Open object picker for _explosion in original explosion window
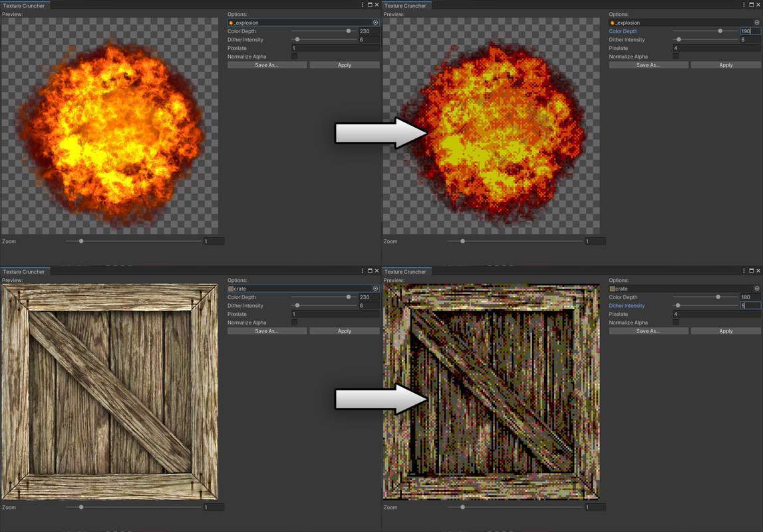 (x=375, y=23)
